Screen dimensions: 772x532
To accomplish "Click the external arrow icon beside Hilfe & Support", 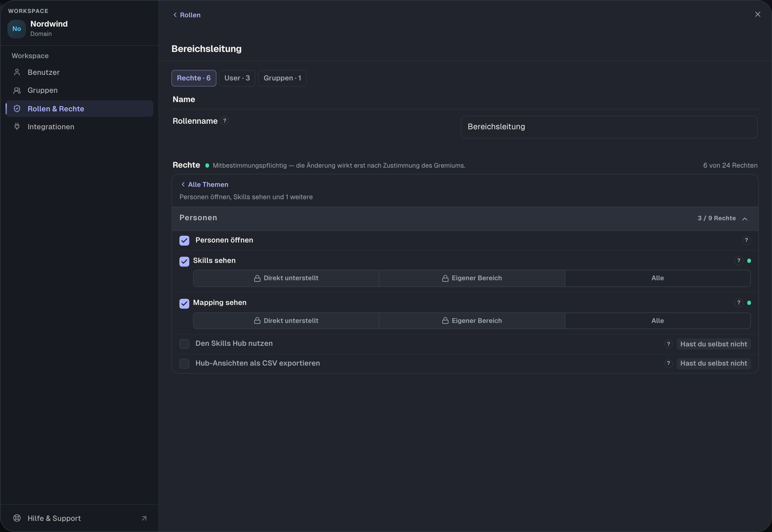I will point(144,518).
